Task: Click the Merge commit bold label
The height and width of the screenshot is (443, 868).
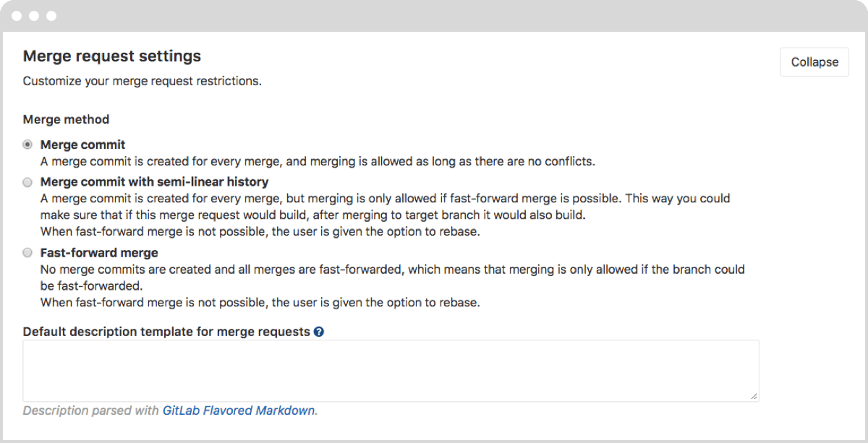Action: coord(82,144)
